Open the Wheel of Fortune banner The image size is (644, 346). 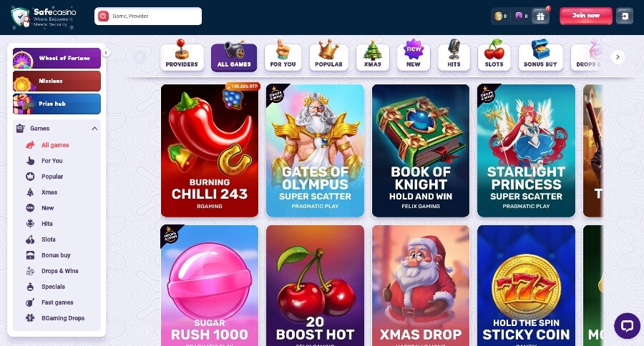pos(57,58)
